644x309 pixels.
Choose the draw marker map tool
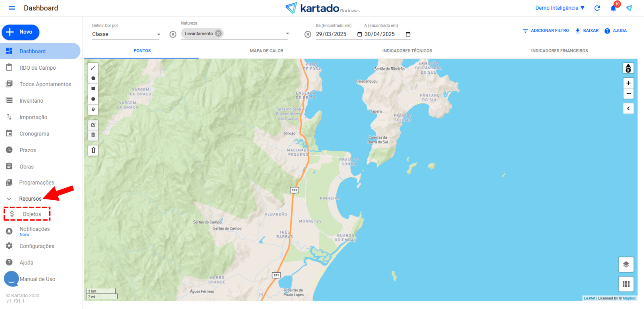[93, 110]
